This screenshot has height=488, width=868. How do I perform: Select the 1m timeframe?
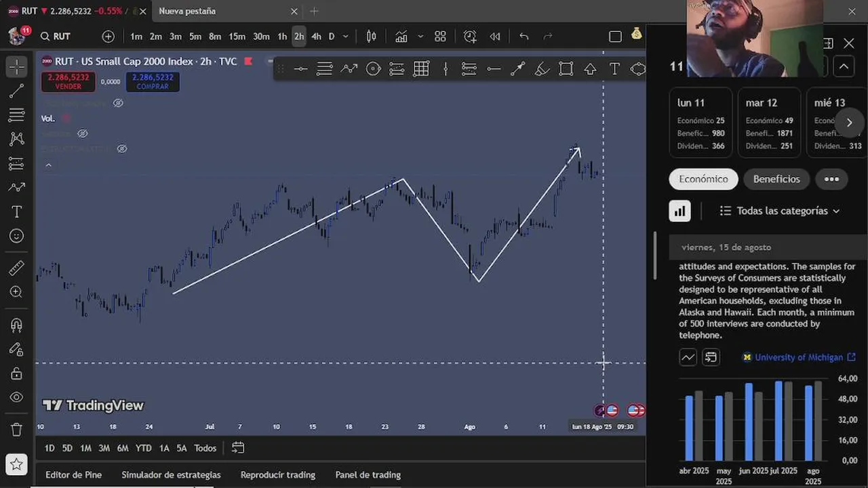tap(136, 37)
